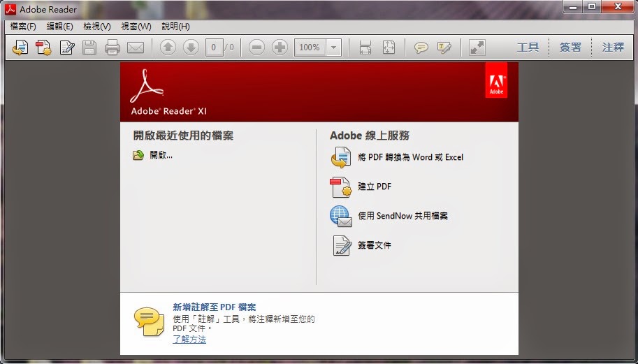This screenshot has width=638, height=364.
Task: Open the 說明(H) menu
Action: 176,27
